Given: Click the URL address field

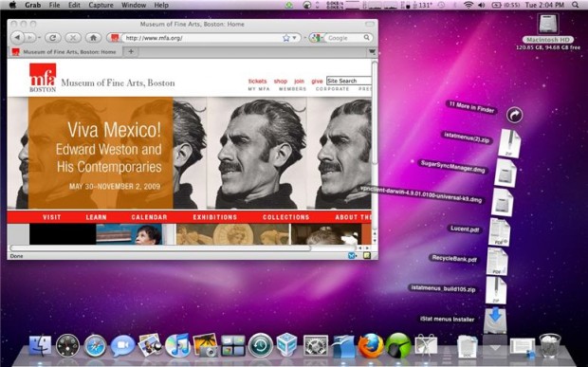Looking at the screenshot, I should [203, 38].
